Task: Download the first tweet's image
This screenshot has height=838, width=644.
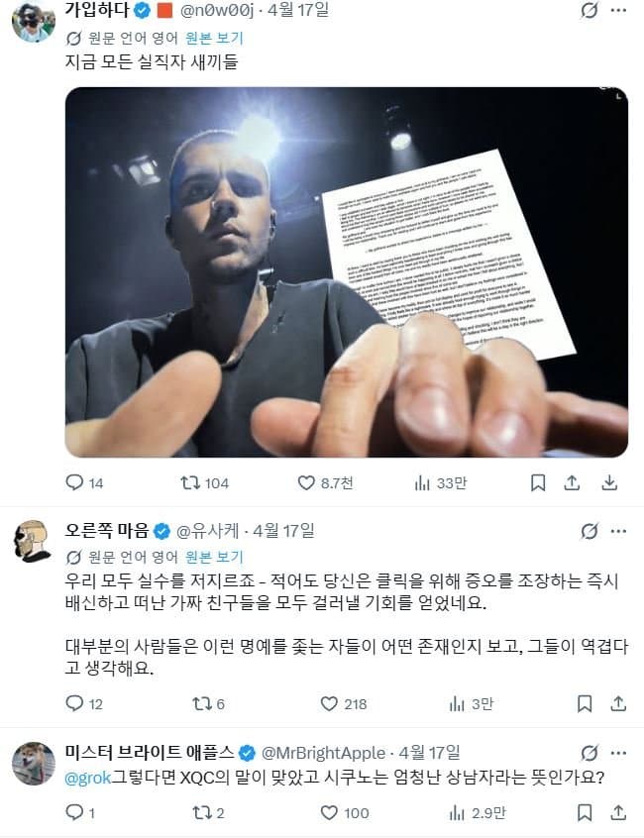Action: (x=609, y=483)
